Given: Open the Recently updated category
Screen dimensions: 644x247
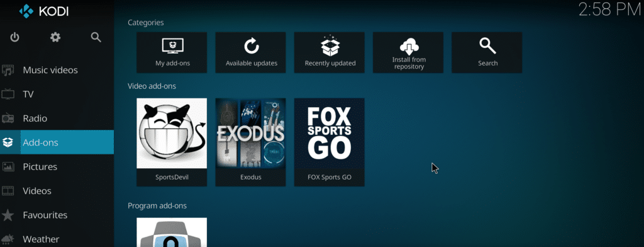Looking at the screenshot, I should (330, 53).
